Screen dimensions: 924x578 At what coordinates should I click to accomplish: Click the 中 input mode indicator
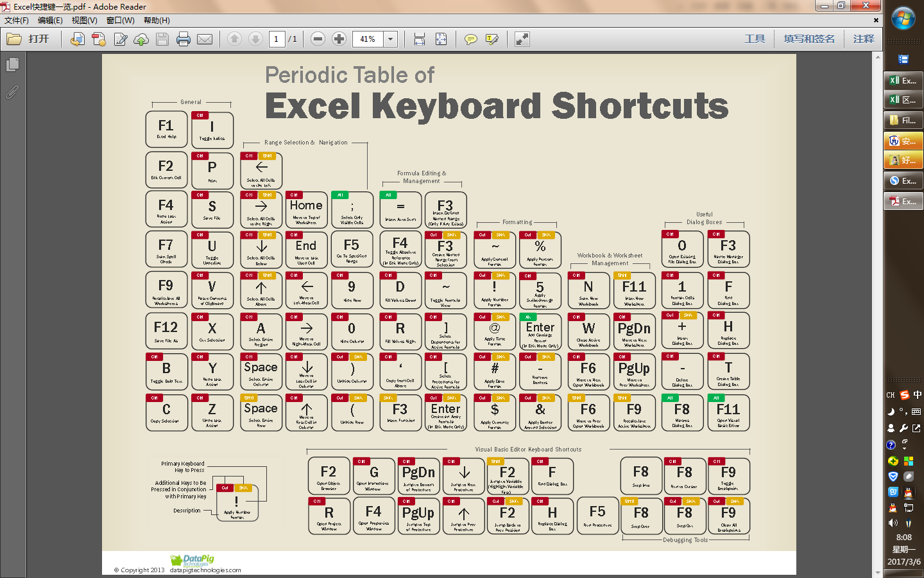[918, 395]
